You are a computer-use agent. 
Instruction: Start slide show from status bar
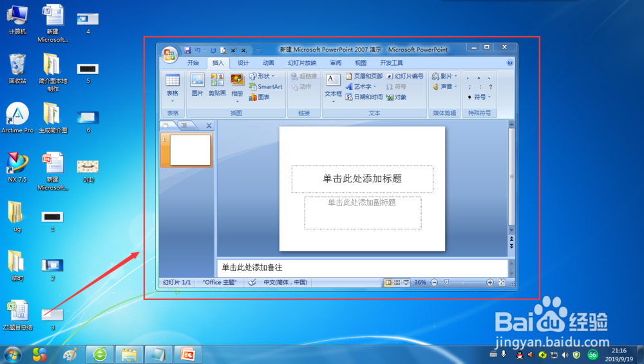pyautogui.click(x=406, y=282)
